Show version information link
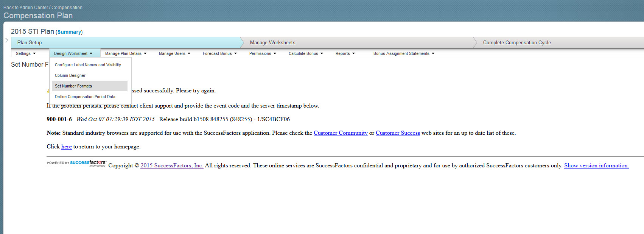 pos(596,165)
